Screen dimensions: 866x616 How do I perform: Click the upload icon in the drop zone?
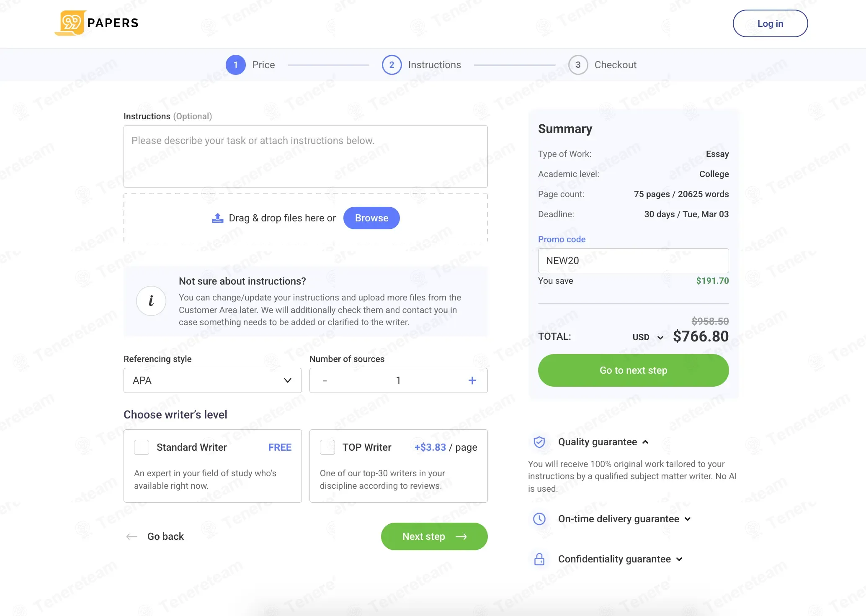(x=218, y=218)
